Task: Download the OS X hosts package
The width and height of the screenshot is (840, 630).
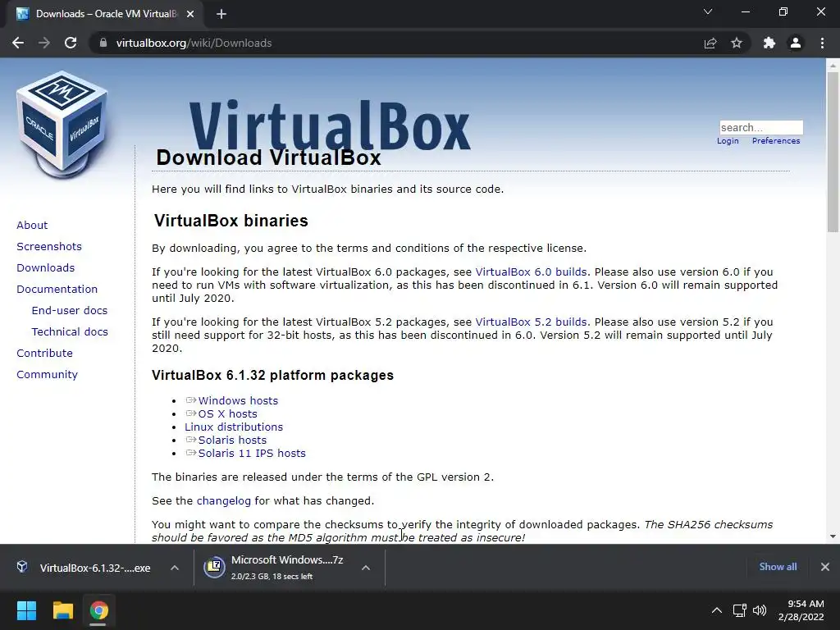Action: tap(228, 414)
